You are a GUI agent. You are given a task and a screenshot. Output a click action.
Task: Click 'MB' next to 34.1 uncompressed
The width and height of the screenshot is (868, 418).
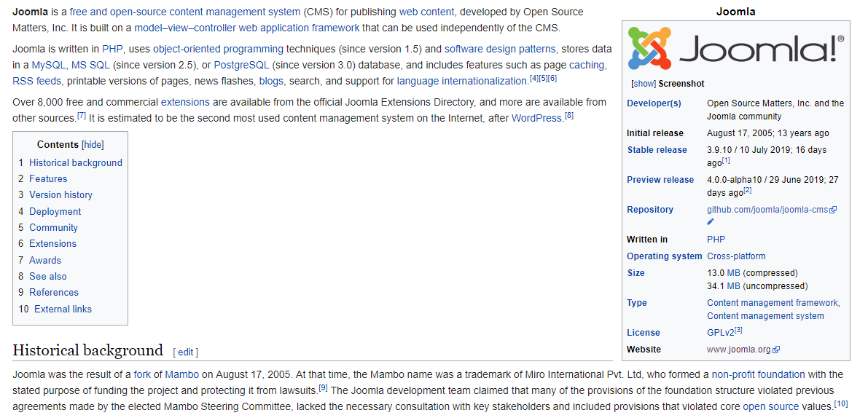pos(733,286)
